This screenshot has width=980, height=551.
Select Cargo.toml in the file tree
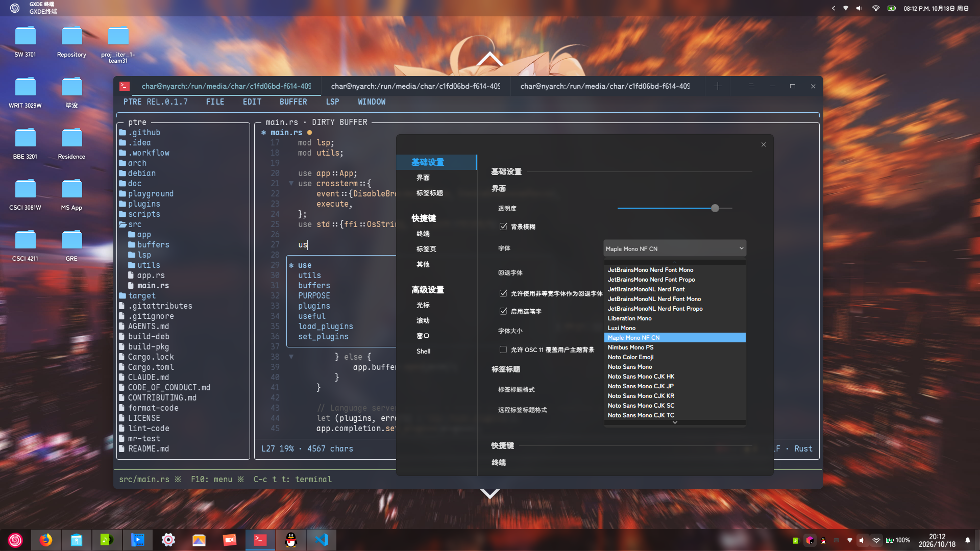pos(151,367)
